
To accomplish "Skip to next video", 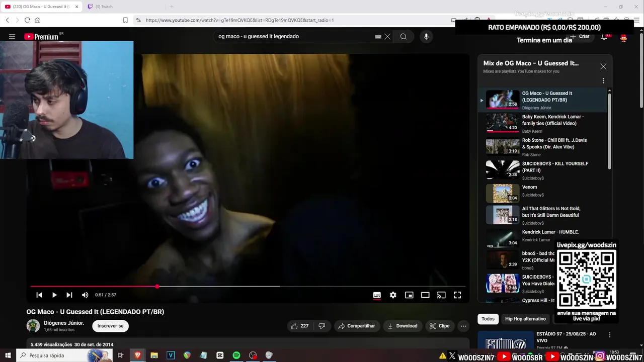I will tap(69, 295).
